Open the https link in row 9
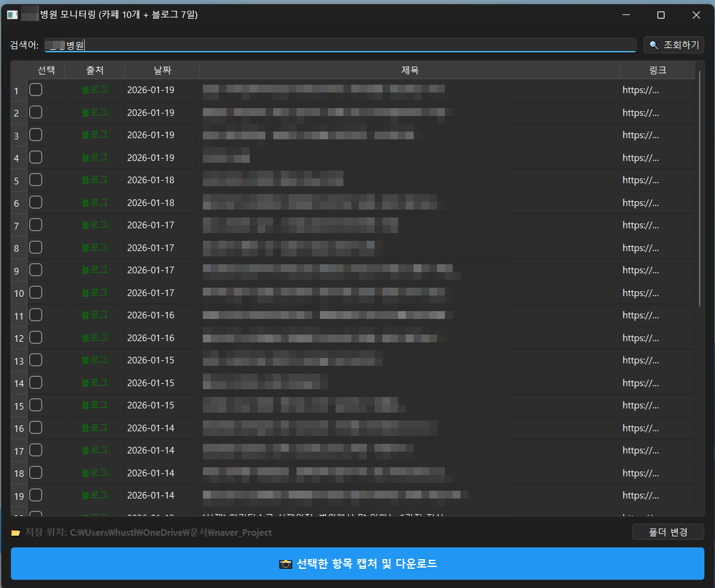 640,270
